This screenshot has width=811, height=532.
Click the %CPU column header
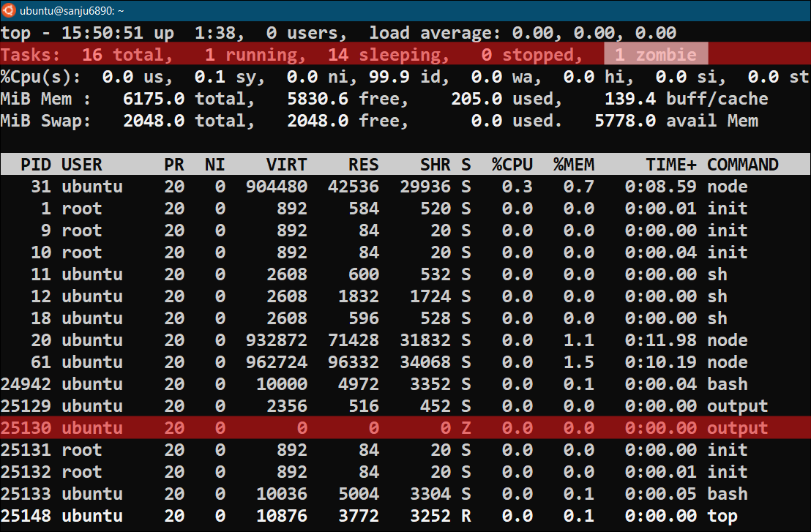coord(513,165)
